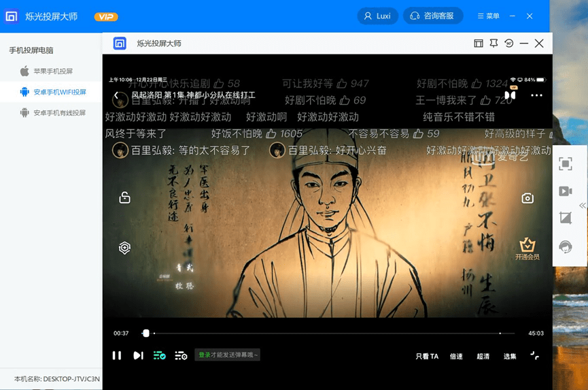Collapse the right toolbar with double chevron

(x=583, y=206)
